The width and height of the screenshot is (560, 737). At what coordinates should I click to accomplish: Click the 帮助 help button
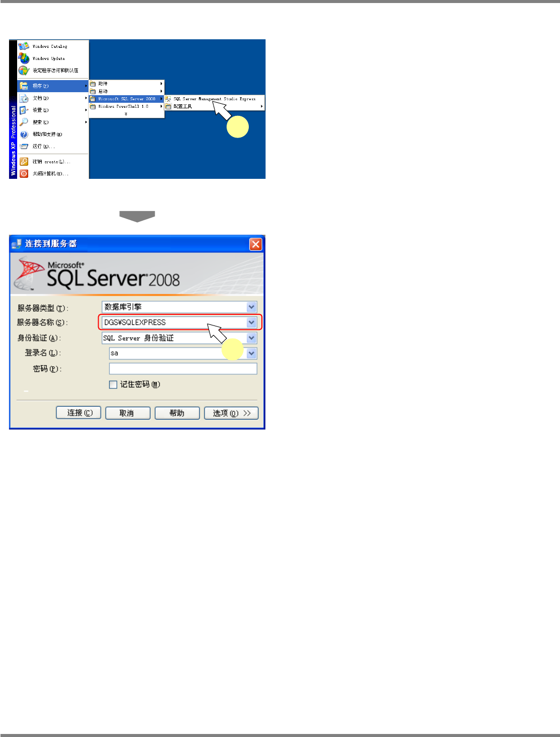(x=177, y=413)
